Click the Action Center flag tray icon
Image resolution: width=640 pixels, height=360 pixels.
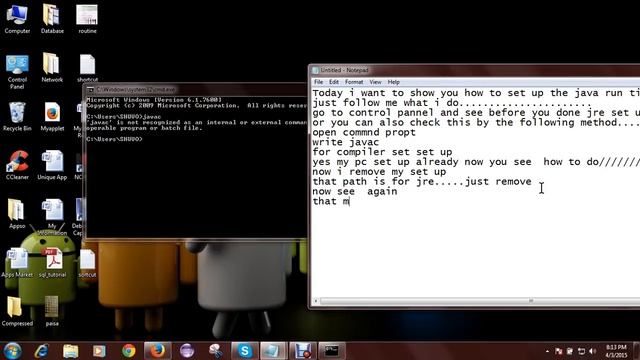pyautogui.click(x=559, y=351)
